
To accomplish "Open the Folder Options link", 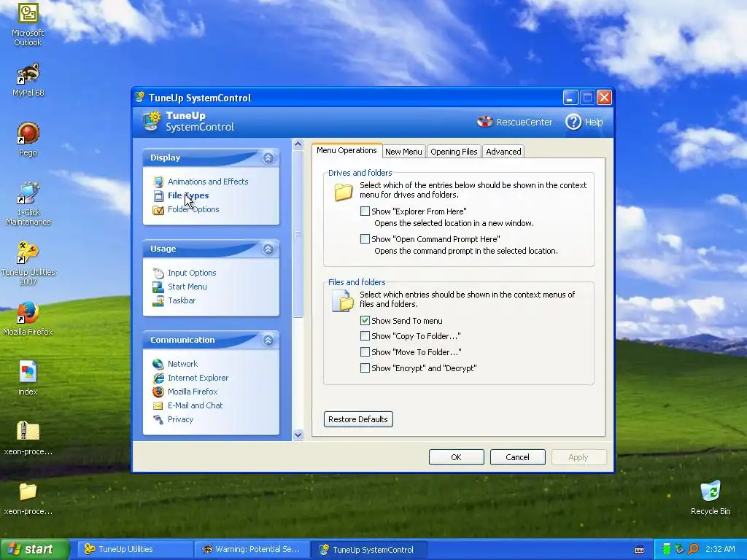I will pos(193,209).
